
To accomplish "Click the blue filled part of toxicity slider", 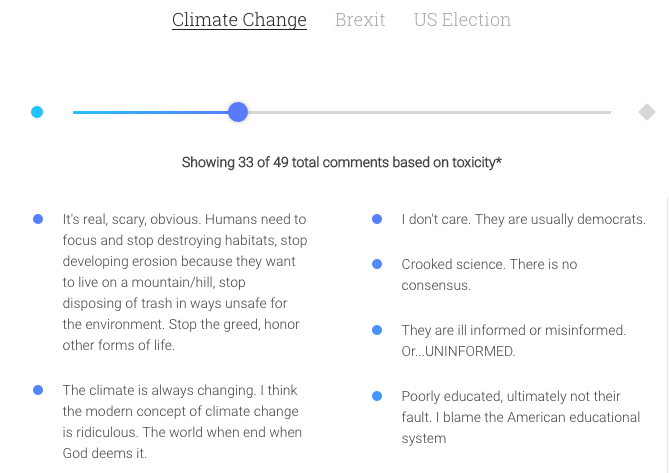I will click(150, 112).
